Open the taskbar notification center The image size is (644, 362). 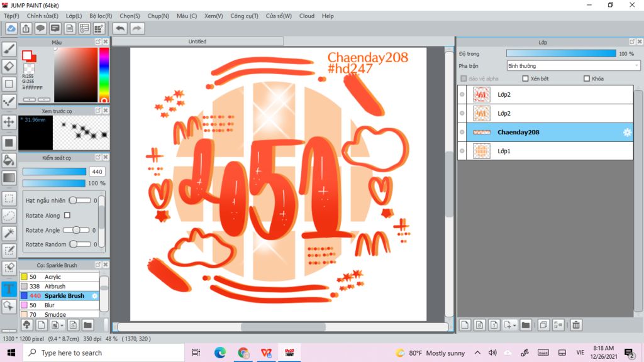tap(629, 353)
